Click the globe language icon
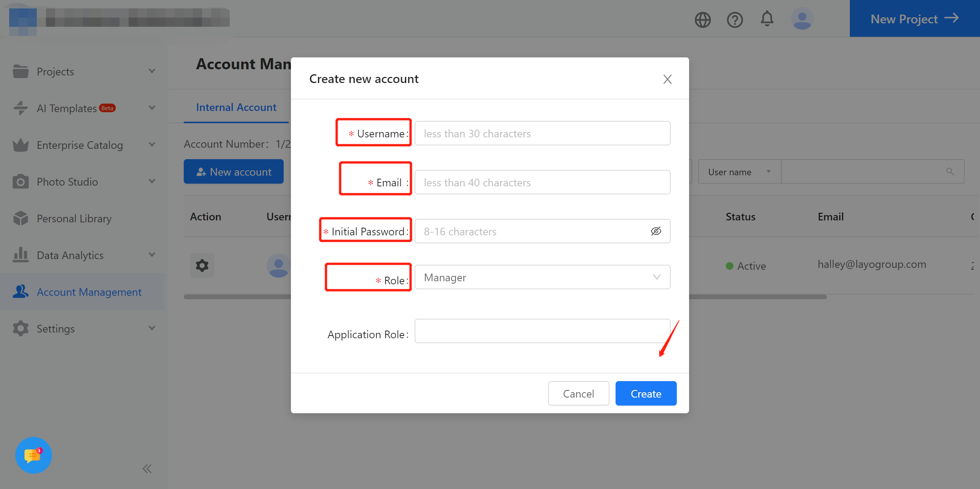The height and width of the screenshot is (489, 980). [702, 20]
